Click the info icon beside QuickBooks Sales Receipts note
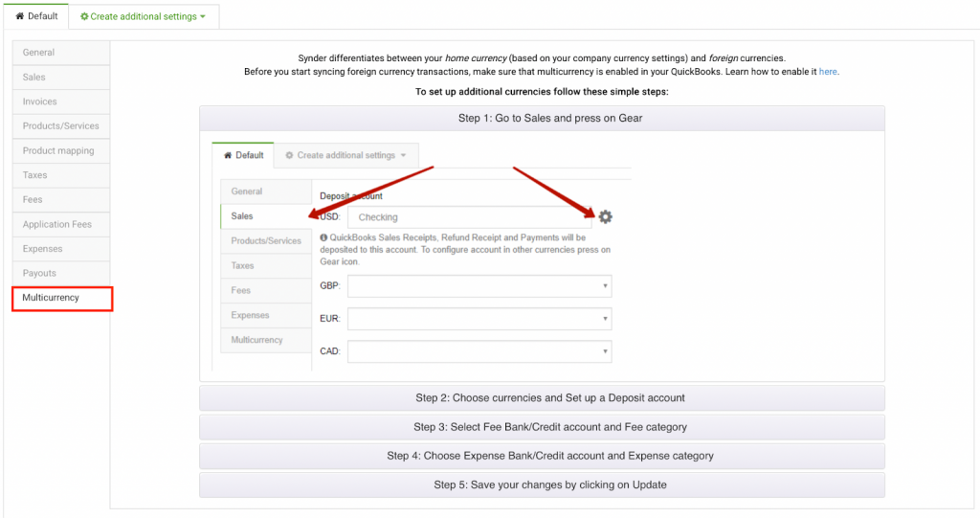The width and height of the screenshot is (980, 518). [323, 237]
